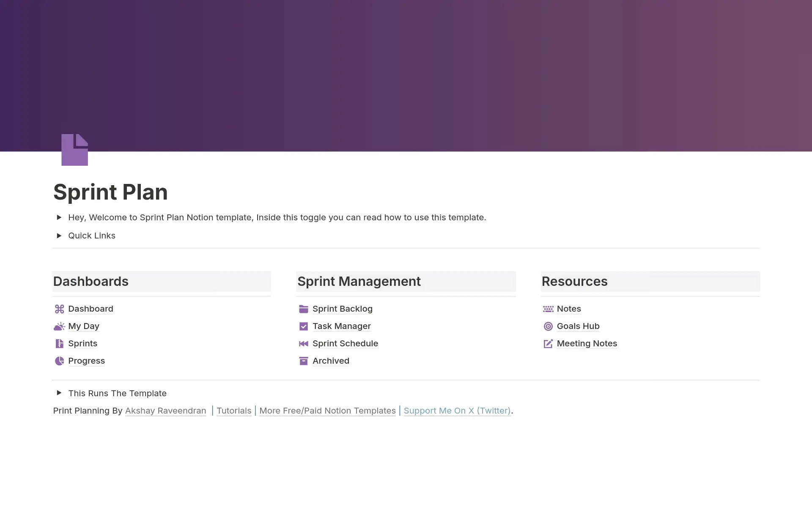
Task: Click the folder icon beside Sprint Backlog
Action: [303, 309]
